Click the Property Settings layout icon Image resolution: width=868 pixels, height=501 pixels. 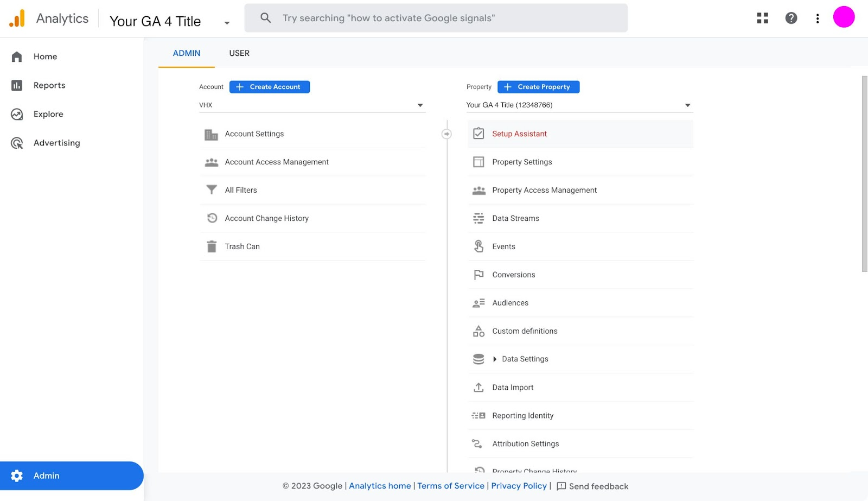click(478, 162)
